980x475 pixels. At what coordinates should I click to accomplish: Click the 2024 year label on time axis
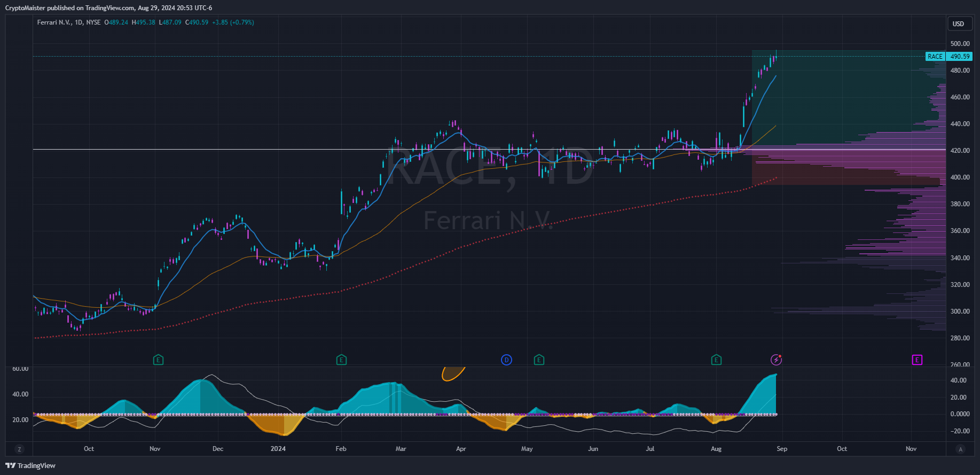click(x=278, y=449)
